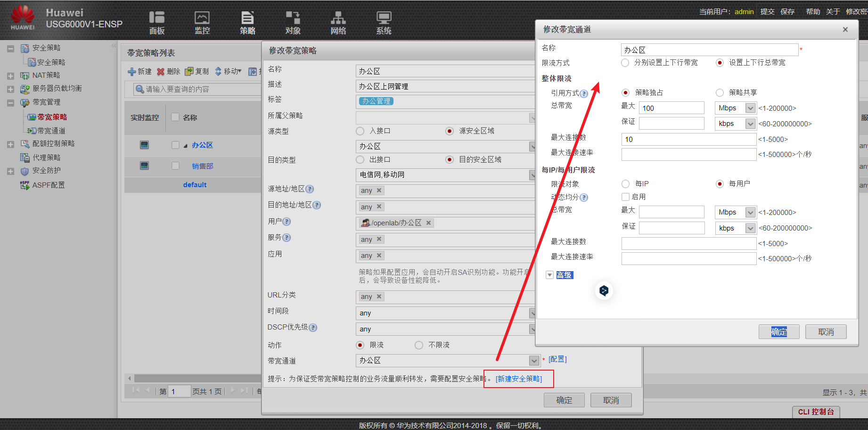Image resolution: width=868 pixels, height=430 pixels.
Task: Click search magnifier icon in query box
Action: coord(140,89)
